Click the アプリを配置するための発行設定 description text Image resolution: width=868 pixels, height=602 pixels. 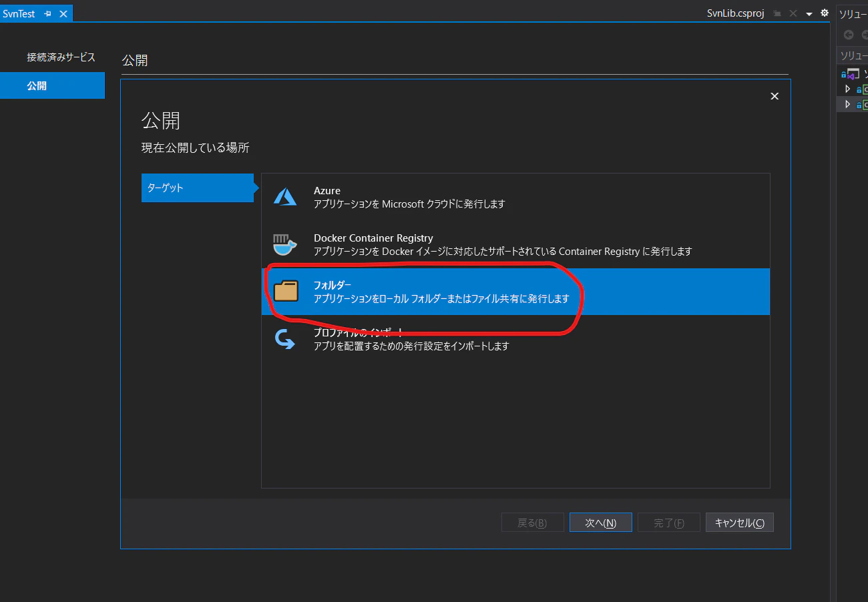411,346
